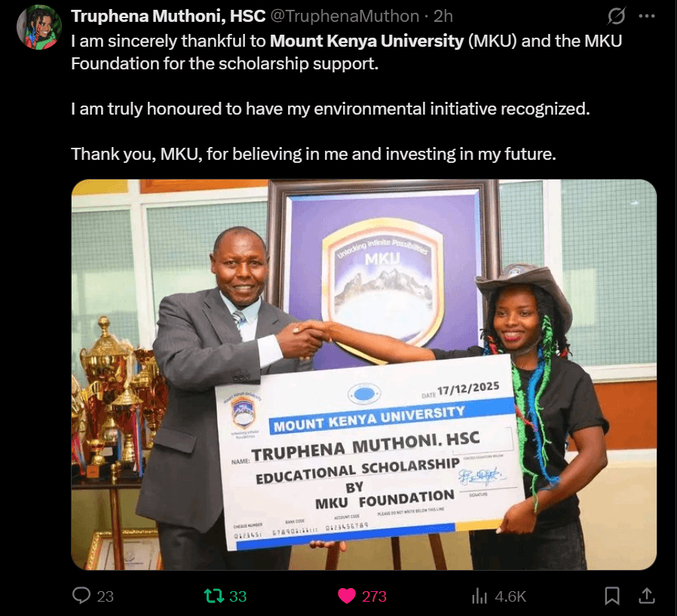Click the display name Truphena Muthoni, HSC

tap(168, 16)
